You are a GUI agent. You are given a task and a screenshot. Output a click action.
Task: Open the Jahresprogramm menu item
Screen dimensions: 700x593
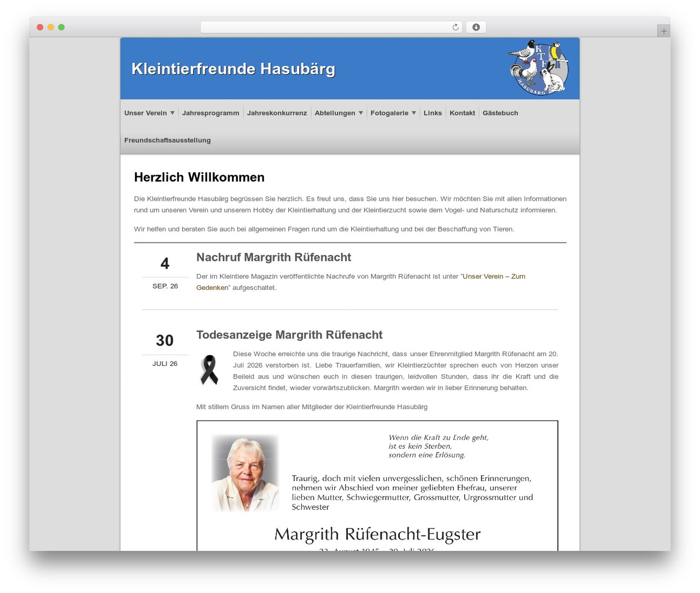point(211,113)
